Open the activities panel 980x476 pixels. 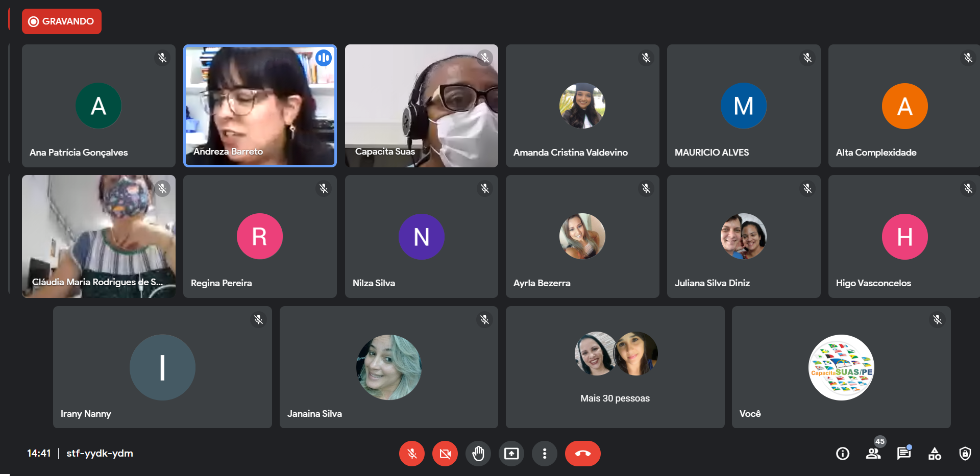[935, 454]
